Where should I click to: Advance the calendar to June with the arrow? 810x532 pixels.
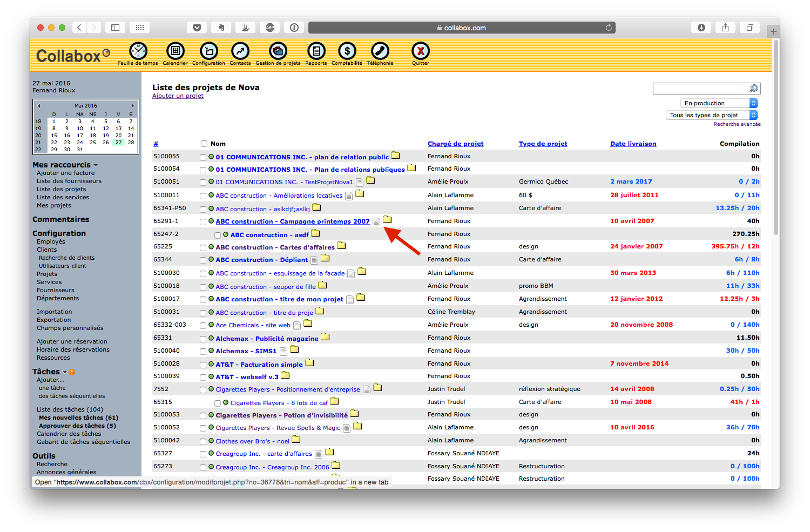click(132, 105)
